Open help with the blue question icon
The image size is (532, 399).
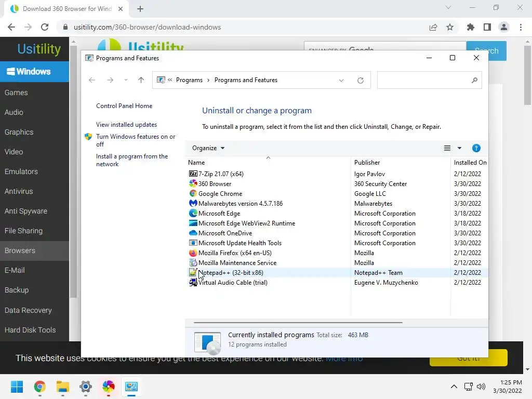coord(476,148)
